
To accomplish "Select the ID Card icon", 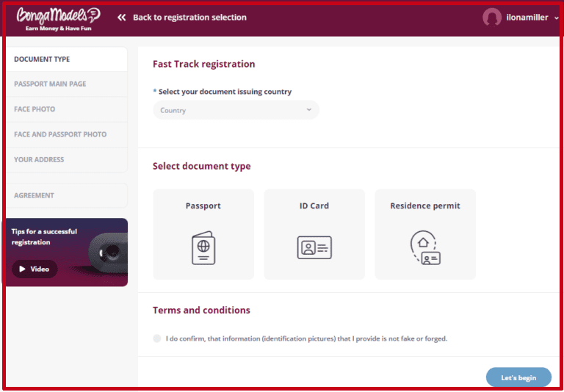I will [314, 247].
